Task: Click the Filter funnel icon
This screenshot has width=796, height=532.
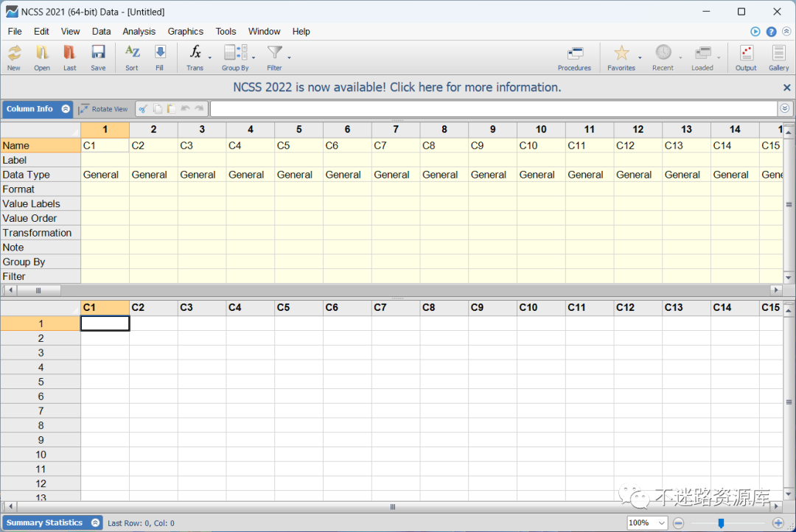Action: click(274, 57)
